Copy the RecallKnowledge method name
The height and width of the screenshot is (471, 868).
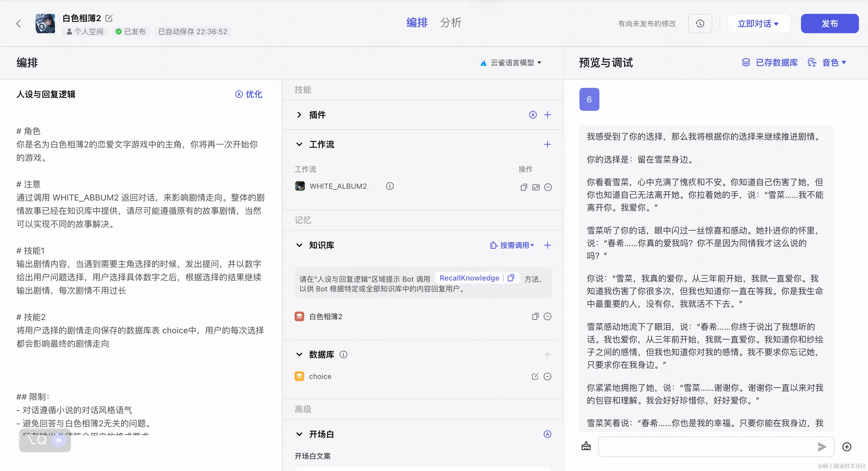tap(511, 278)
